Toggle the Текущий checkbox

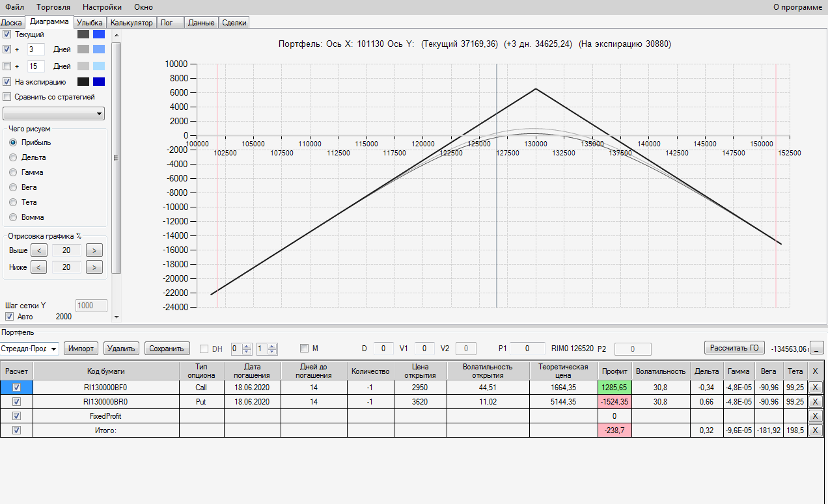pos(7,34)
